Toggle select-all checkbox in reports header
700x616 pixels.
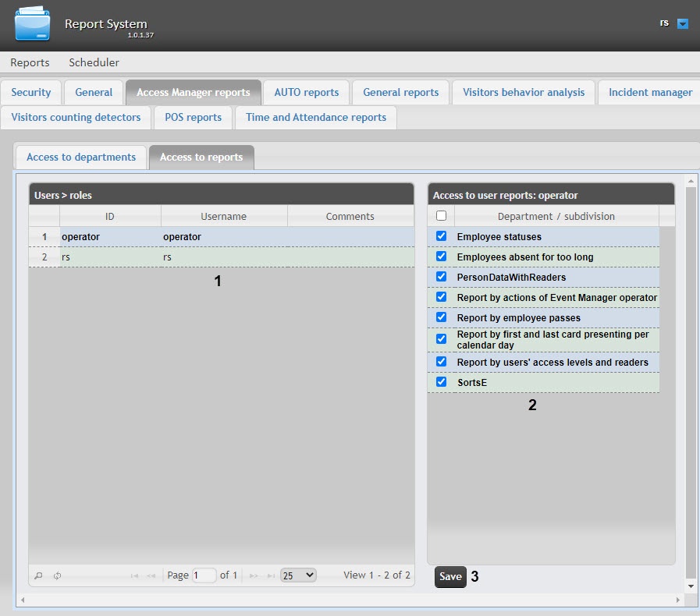[x=441, y=216]
